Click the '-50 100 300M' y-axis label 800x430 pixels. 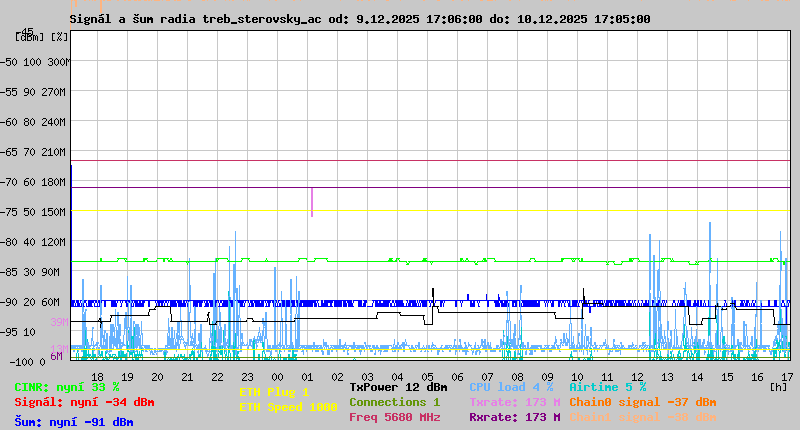pos(36,62)
